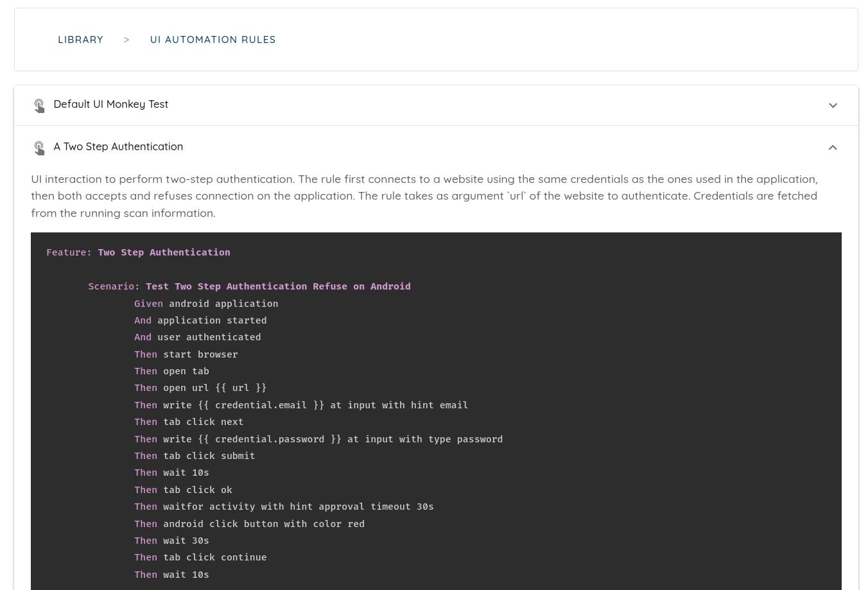Image resolution: width=868 pixels, height=590 pixels.
Task: Click the 'And user authenticated' line
Action: (197, 337)
